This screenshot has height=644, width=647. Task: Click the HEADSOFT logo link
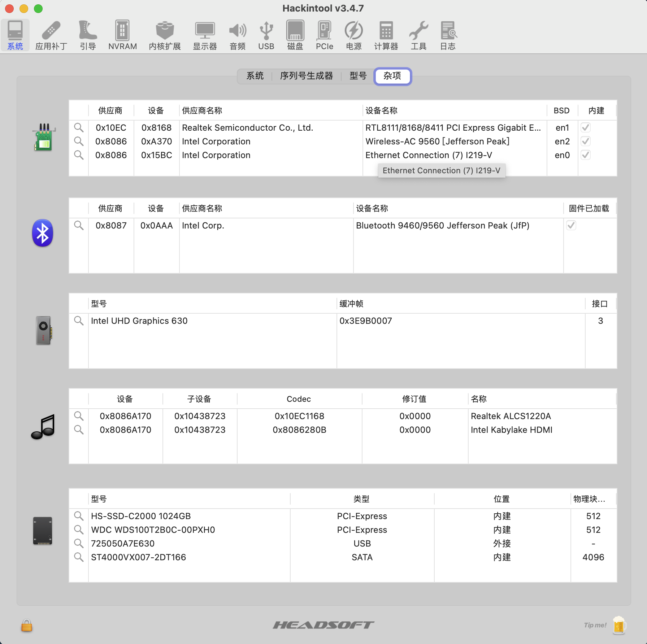[323, 625]
